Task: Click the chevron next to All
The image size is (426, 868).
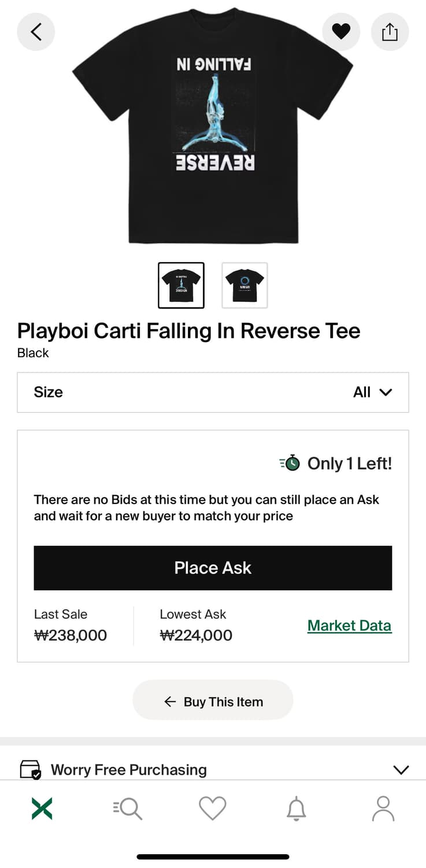Action: coord(386,392)
